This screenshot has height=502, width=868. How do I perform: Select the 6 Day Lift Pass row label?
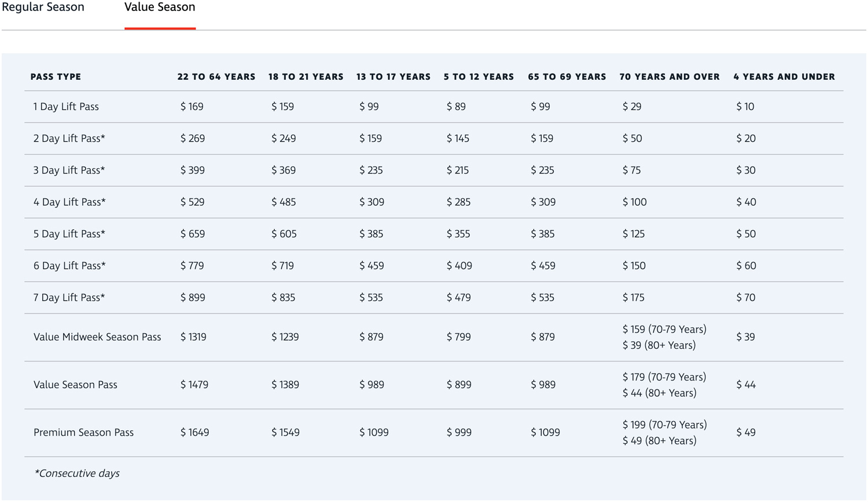pos(69,266)
